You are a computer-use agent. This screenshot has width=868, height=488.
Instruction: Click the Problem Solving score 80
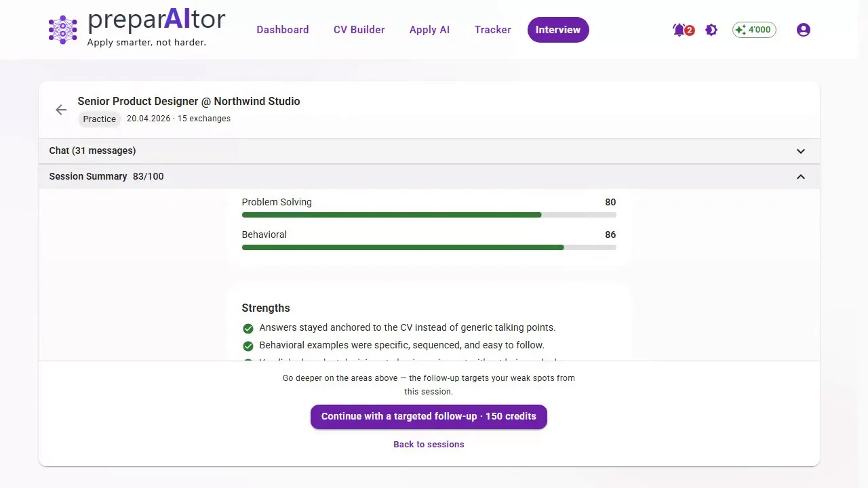(x=610, y=202)
